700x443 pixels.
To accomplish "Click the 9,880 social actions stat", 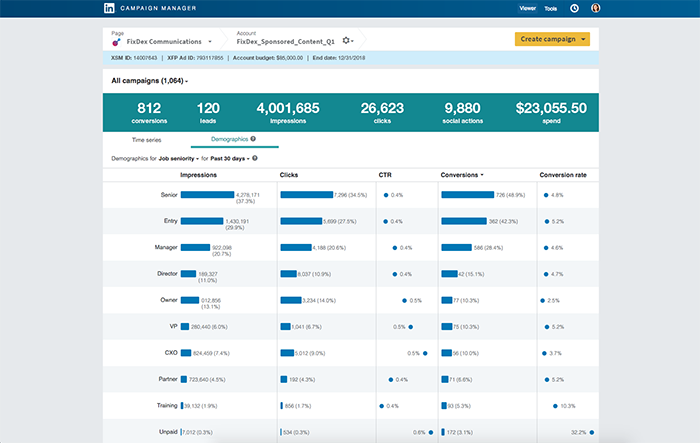I will click(462, 113).
